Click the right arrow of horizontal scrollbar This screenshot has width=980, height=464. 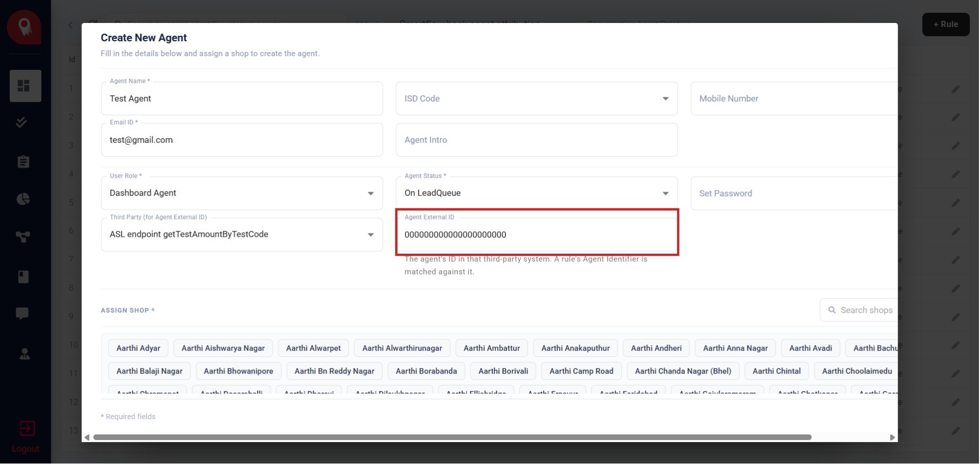click(x=892, y=437)
